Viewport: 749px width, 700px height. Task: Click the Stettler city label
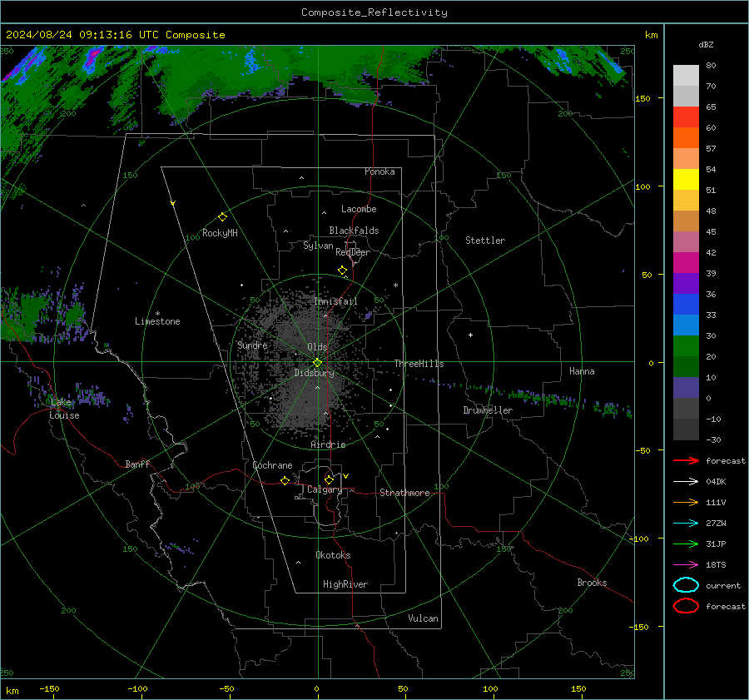(485, 241)
